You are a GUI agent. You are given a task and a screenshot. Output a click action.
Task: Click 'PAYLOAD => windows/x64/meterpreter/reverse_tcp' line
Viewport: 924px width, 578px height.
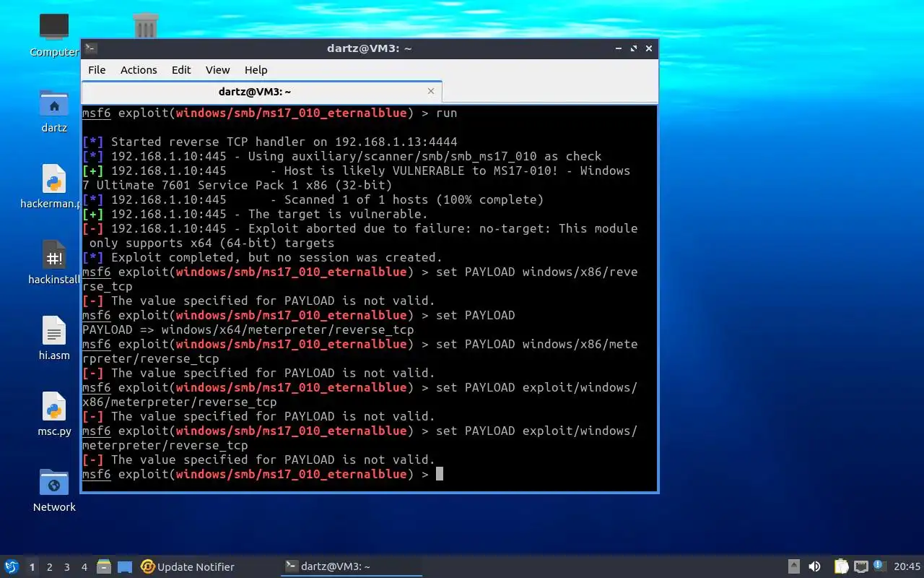[248, 329]
